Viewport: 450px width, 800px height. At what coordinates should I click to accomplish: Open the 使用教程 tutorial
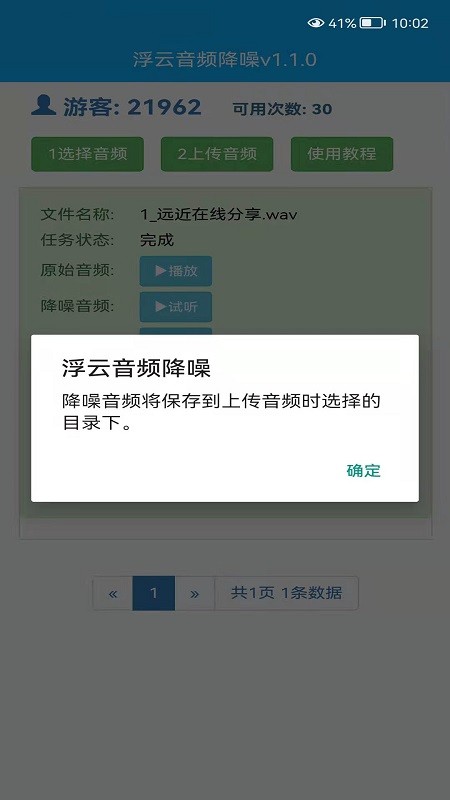pyautogui.click(x=342, y=154)
